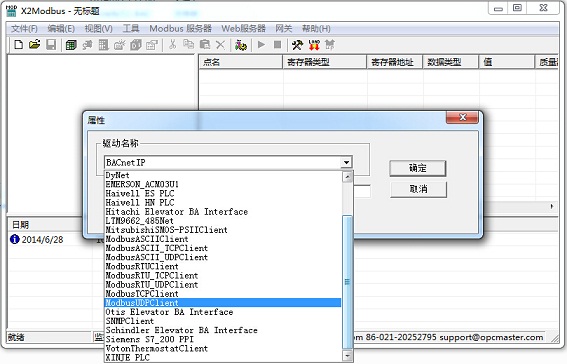This screenshot has width=567, height=364.
Task: Open the 文件(F) menu
Action: [x=24, y=29]
